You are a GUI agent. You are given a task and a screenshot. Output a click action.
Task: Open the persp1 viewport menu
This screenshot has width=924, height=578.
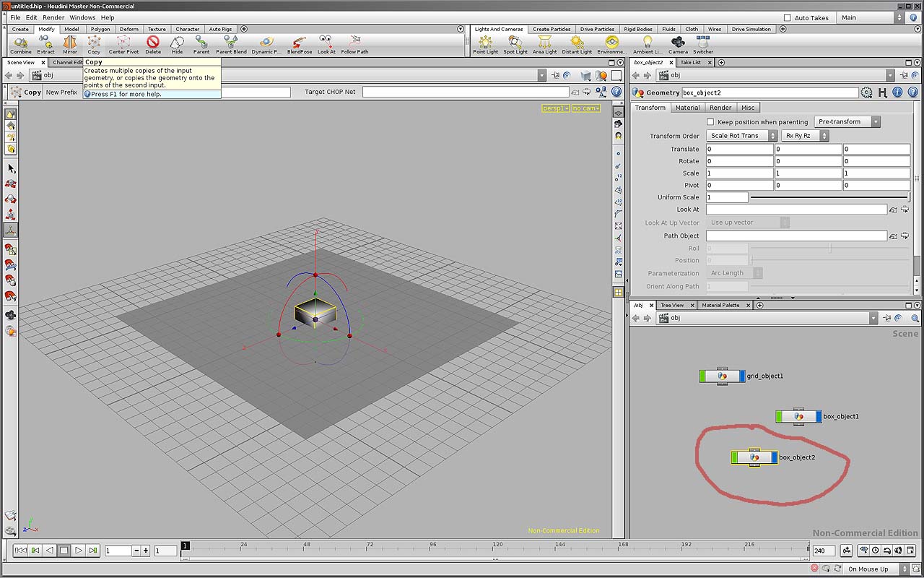tap(556, 108)
